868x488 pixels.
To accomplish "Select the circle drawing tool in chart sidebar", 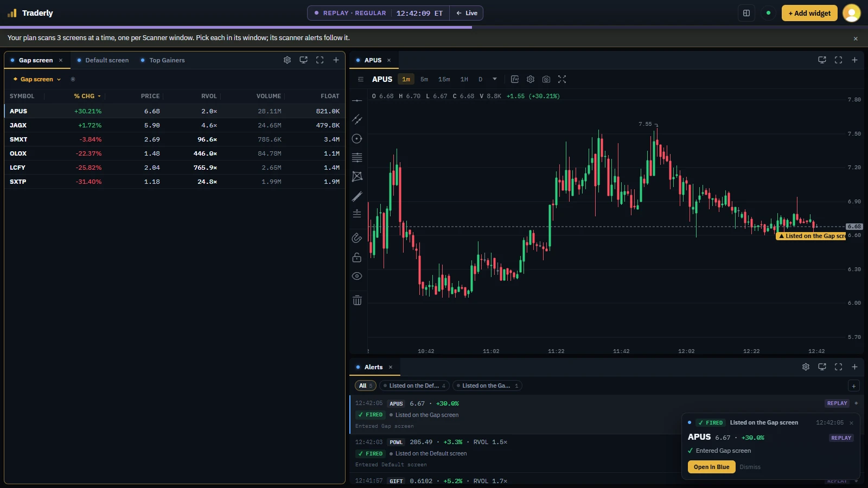I will pos(357,139).
